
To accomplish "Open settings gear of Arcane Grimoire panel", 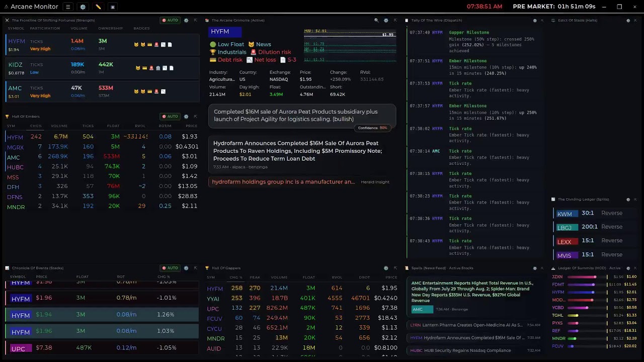I will pyautogui.click(x=386, y=20).
